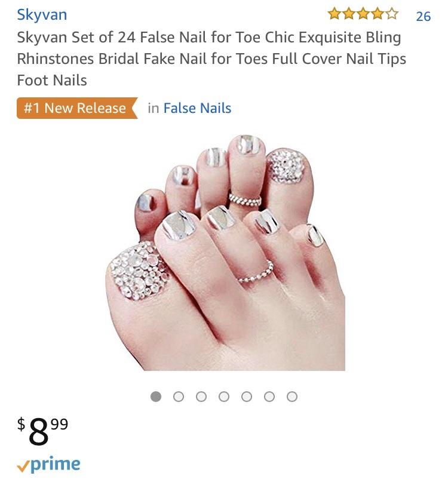
Task: Click the fourth carousel dot
Action: click(224, 395)
